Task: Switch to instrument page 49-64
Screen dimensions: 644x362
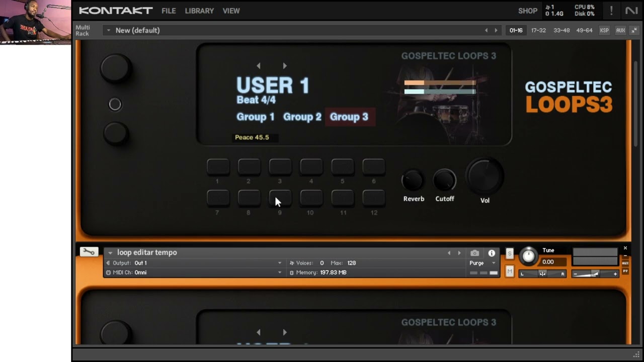Action: pos(584,30)
